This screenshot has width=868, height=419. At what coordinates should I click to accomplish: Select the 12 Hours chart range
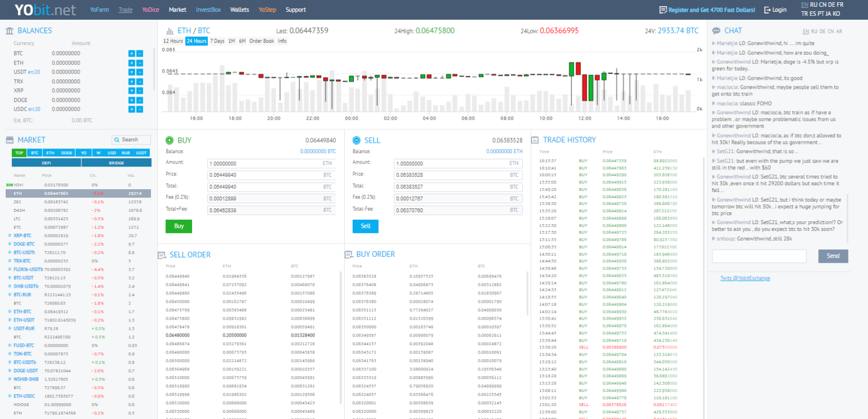pos(173,41)
